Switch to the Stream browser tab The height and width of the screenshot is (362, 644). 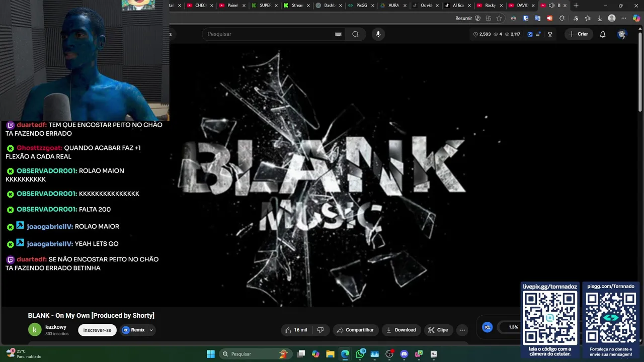tap(296, 6)
